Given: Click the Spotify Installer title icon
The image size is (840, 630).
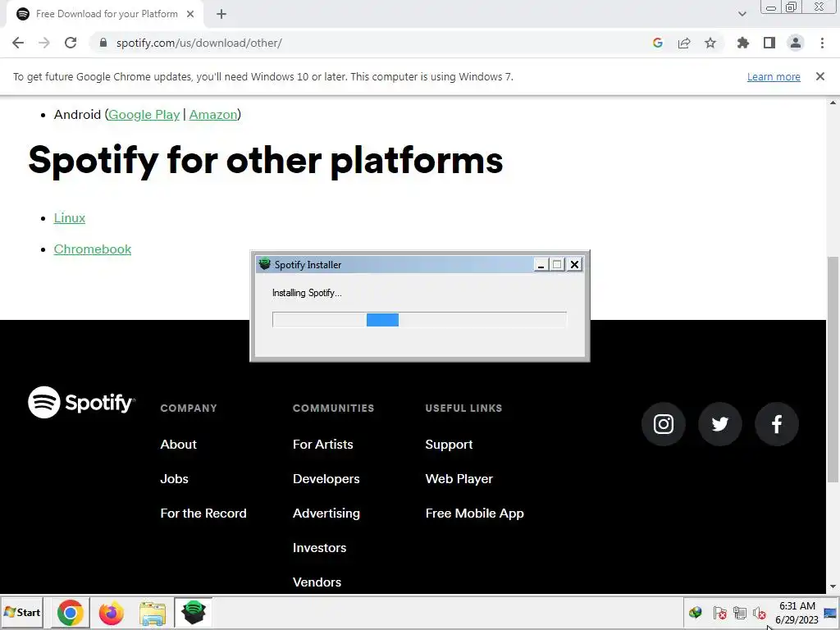Looking at the screenshot, I should 265,264.
